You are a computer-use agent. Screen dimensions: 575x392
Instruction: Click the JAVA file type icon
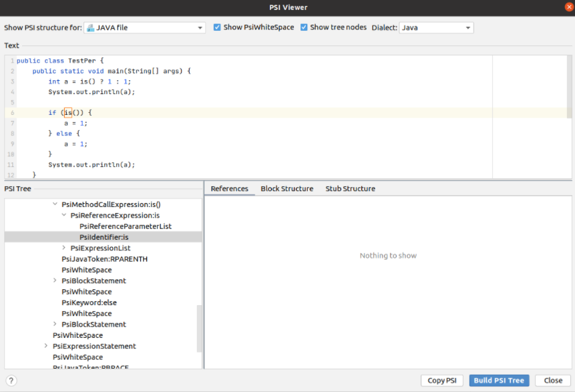coord(90,28)
